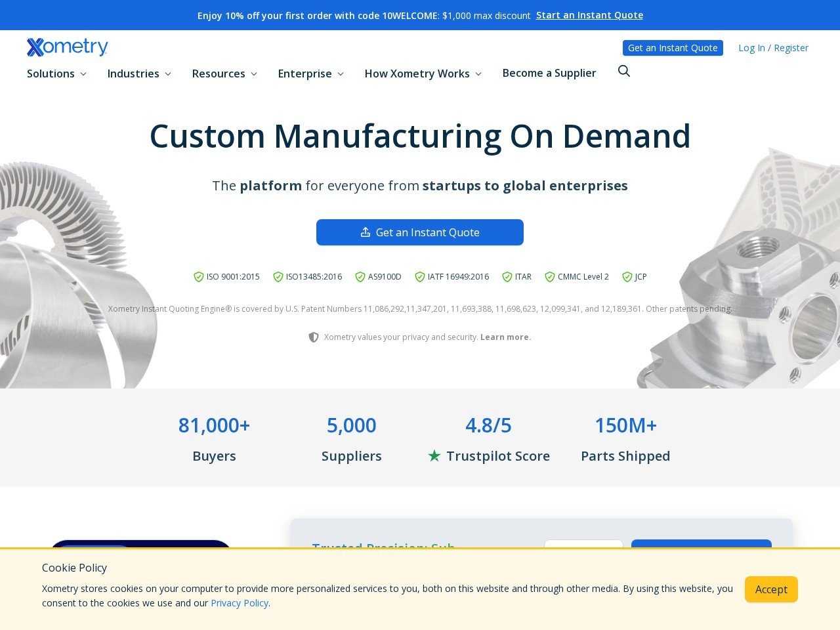Click the ISO13485:2016 certification badge

click(x=308, y=276)
